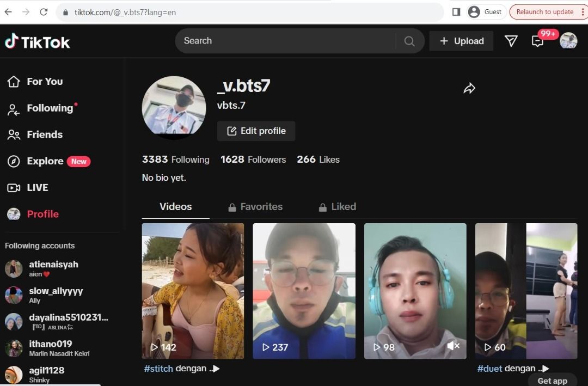
Task: Click the browser reload icon
Action: (x=44, y=12)
